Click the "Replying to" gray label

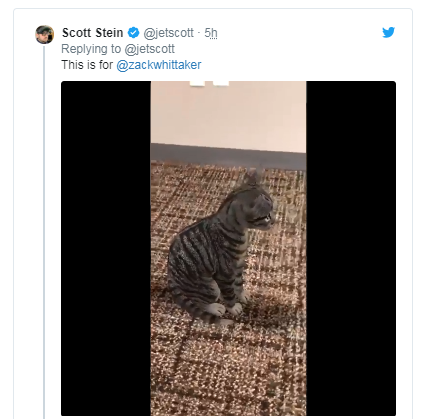point(91,49)
